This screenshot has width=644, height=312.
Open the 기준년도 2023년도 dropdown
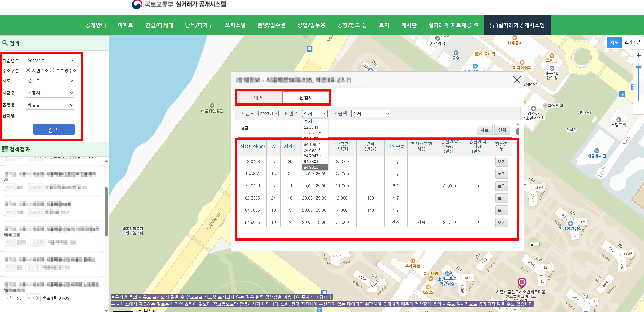pyautogui.click(x=50, y=61)
